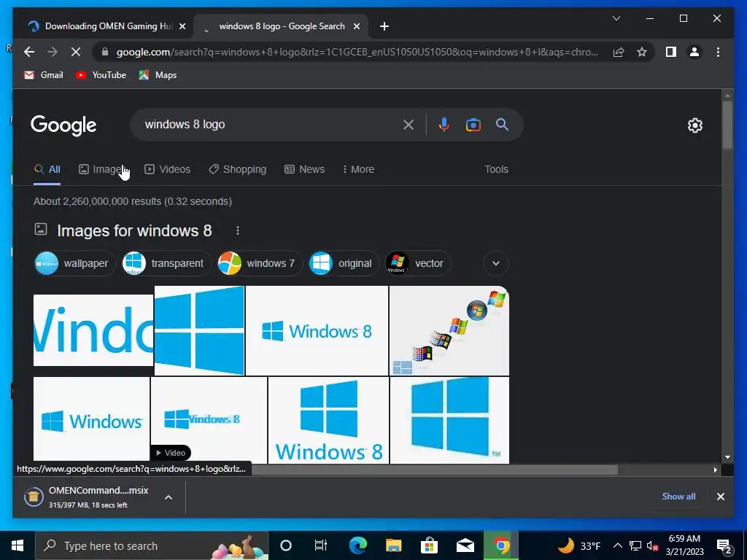
Task: Share this page from the address bar
Action: [619, 52]
